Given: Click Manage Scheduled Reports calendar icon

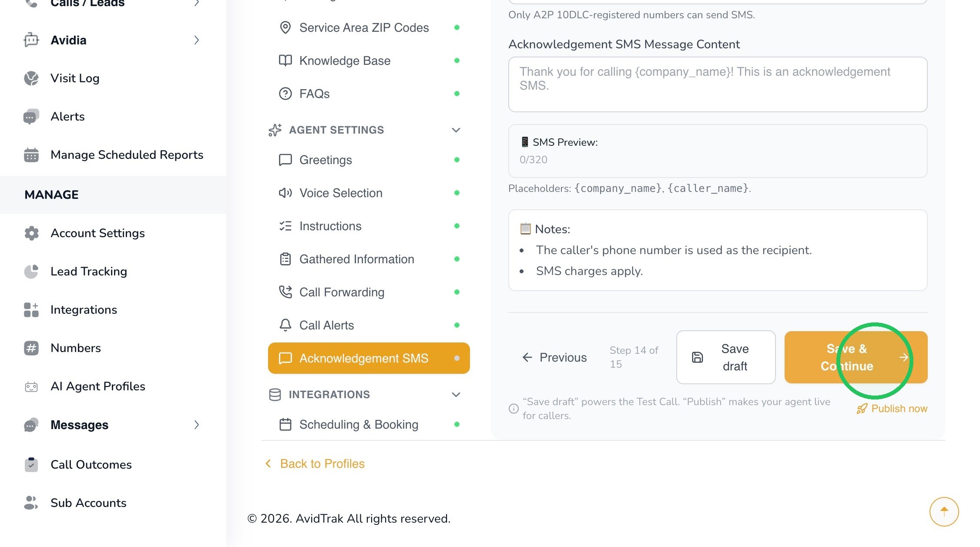Looking at the screenshot, I should click(31, 155).
